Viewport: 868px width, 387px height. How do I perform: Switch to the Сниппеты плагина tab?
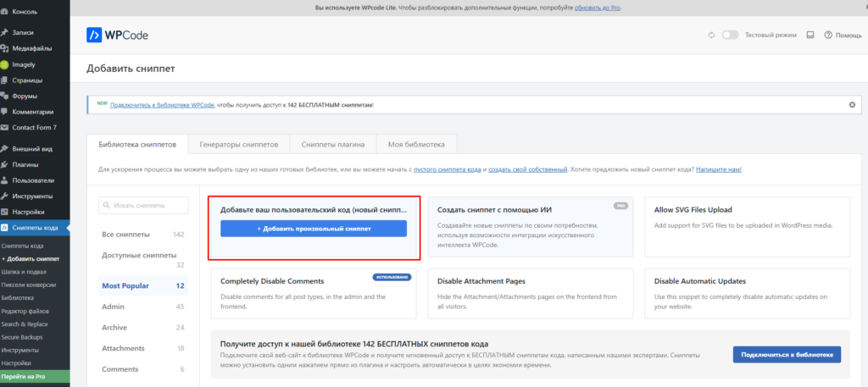332,145
